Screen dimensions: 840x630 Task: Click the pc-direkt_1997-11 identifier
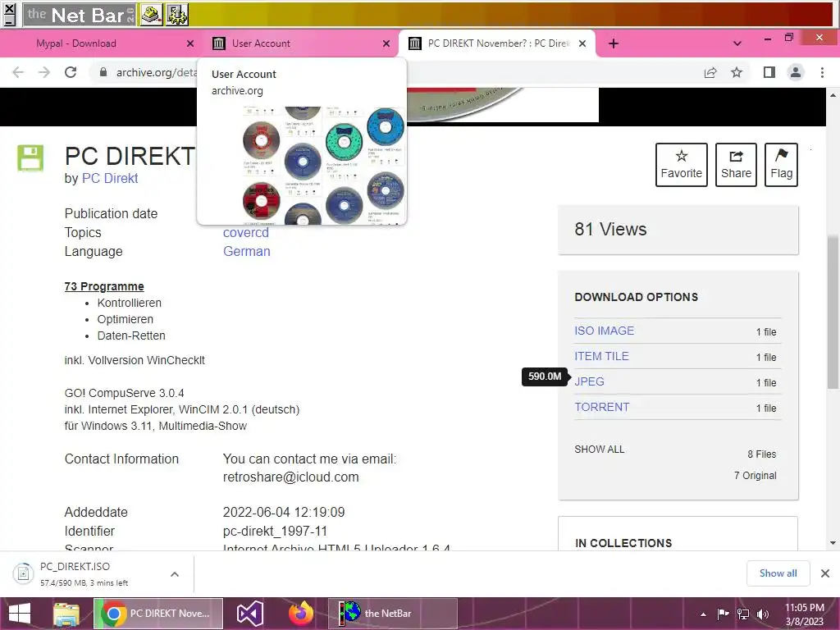point(275,531)
